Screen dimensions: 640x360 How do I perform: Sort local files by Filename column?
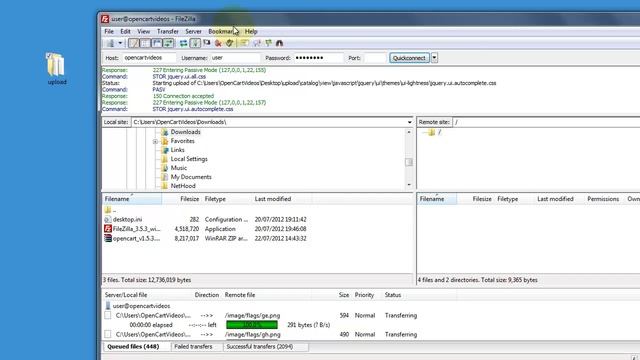(131, 199)
